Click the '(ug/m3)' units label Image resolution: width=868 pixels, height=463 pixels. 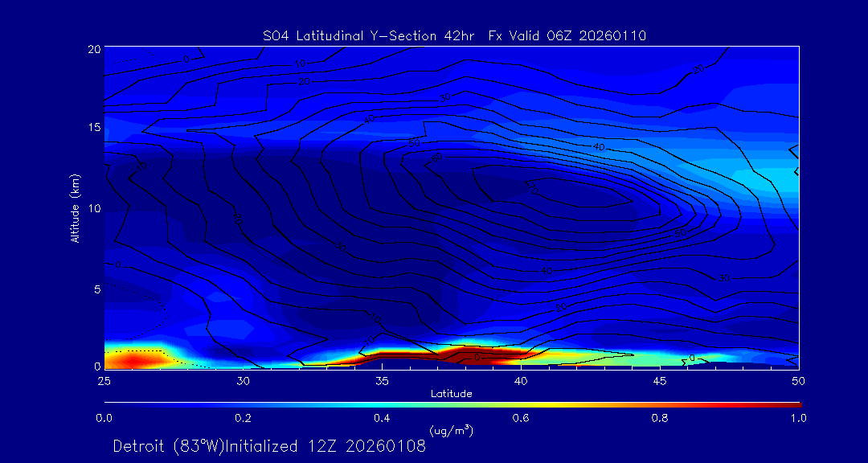[x=452, y=431]
